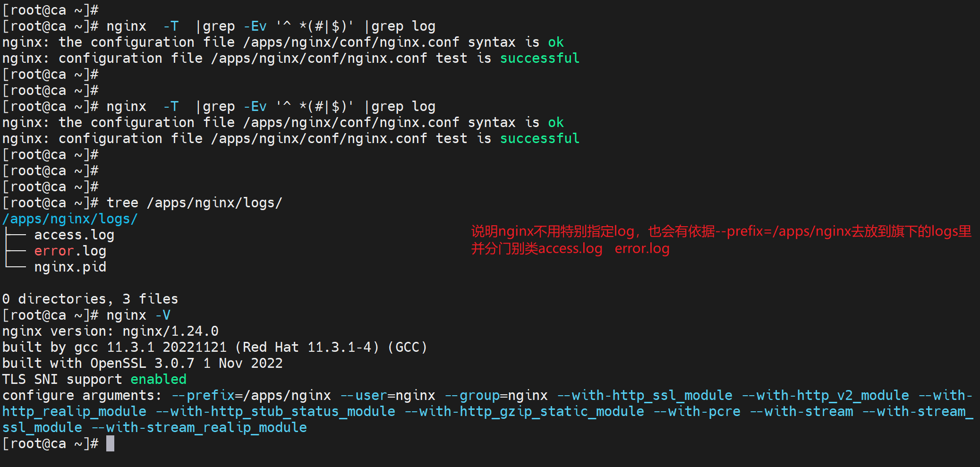980x467 pixels.
Task: Click the blue /apps/nginx/logs/ tree root path
Action: 70,219
